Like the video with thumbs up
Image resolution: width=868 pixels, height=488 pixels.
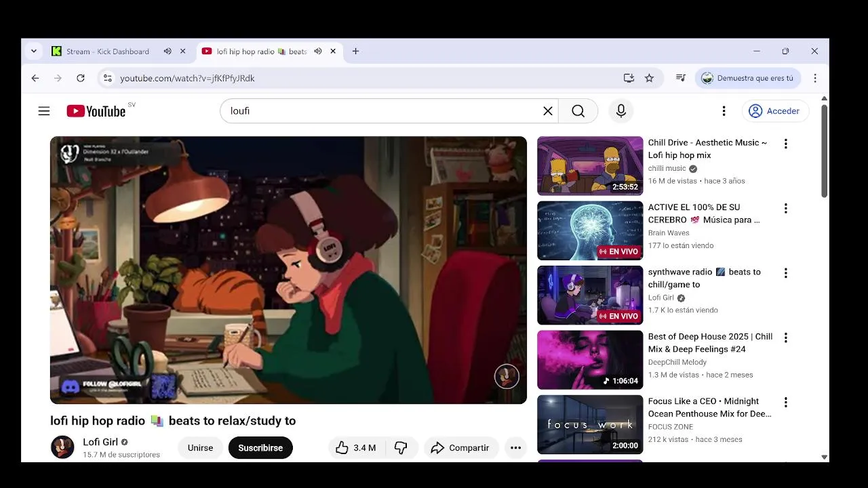tap(356, 448)
